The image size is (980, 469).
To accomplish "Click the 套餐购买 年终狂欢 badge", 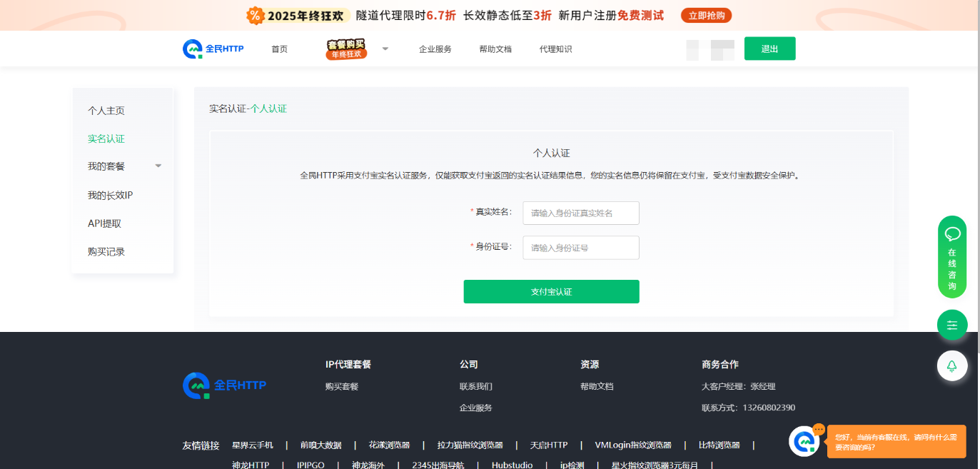I will pyautogui.click(x=347, y=49).
